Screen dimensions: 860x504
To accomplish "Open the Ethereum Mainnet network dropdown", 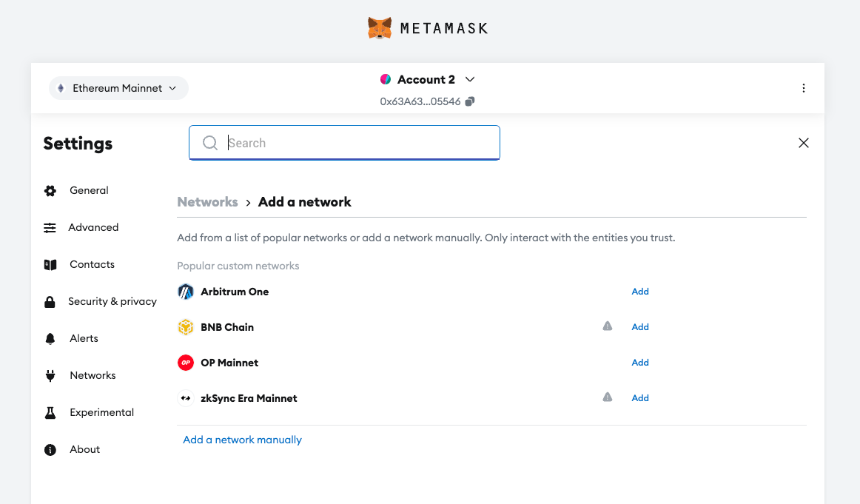I will coord(118,88).
